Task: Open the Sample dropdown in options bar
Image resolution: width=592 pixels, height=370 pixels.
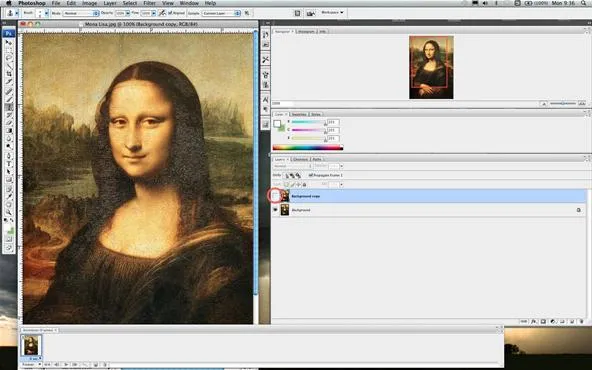Action: point(220,13)
